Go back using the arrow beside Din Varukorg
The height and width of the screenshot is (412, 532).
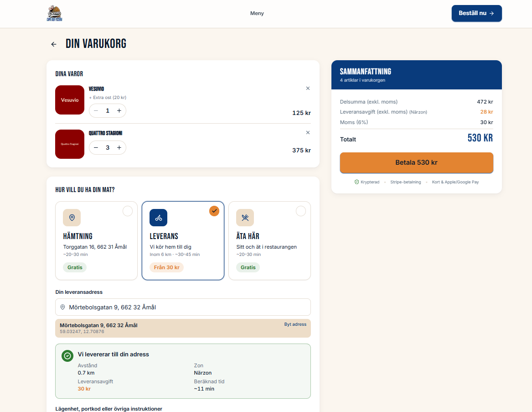(x=54, y=44)
